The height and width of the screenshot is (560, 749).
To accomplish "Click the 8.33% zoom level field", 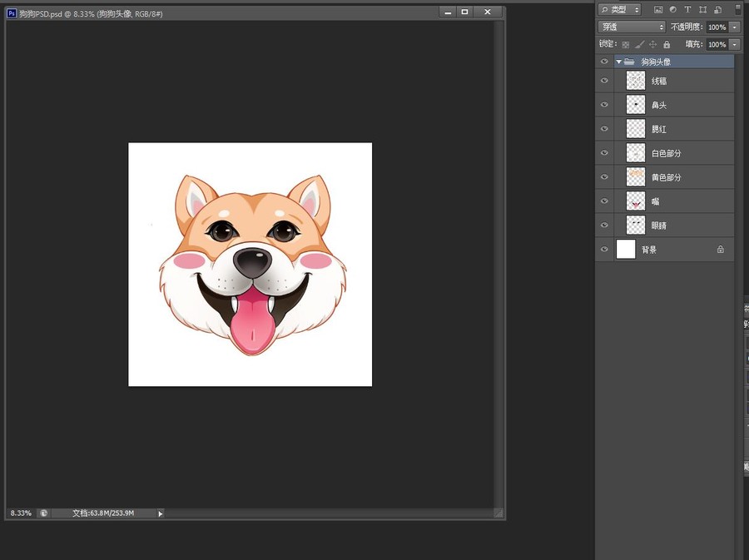I will click(x=21, y=513).
